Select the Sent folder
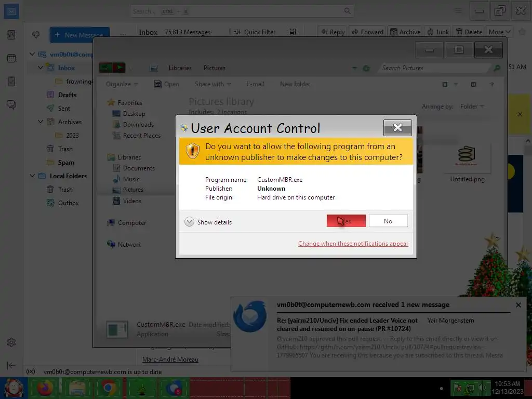Image resolution: width=532 pixels, height=399 pixels. pos(64,108)
